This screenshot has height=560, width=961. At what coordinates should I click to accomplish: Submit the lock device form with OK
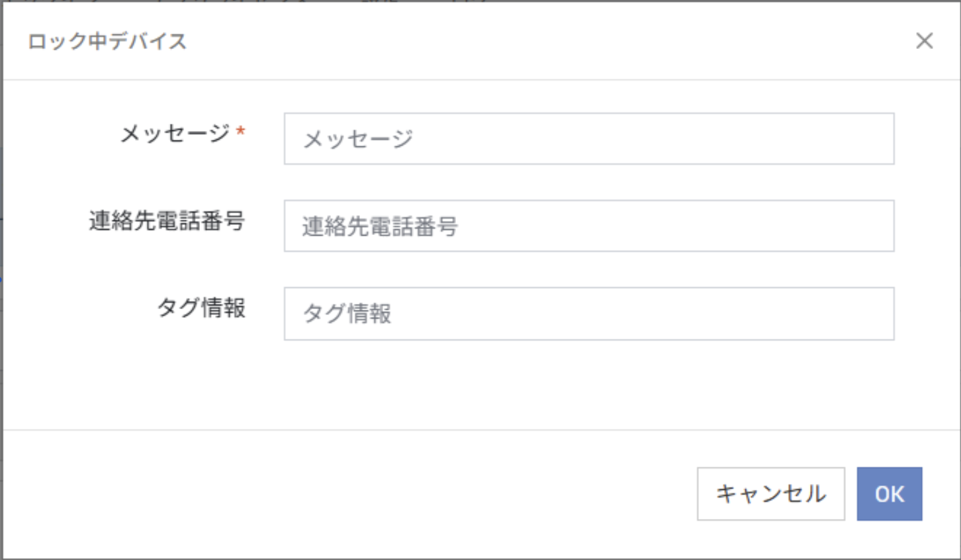[889, 494]
